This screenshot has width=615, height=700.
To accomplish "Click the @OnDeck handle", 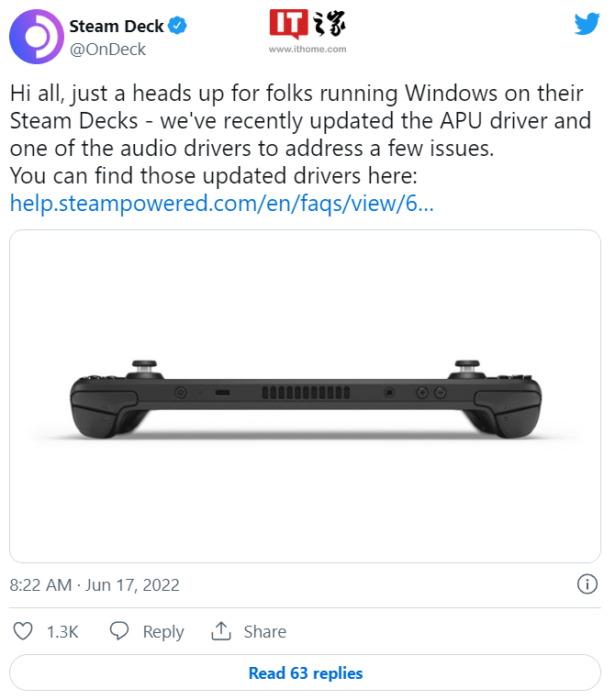I will 107,49.
